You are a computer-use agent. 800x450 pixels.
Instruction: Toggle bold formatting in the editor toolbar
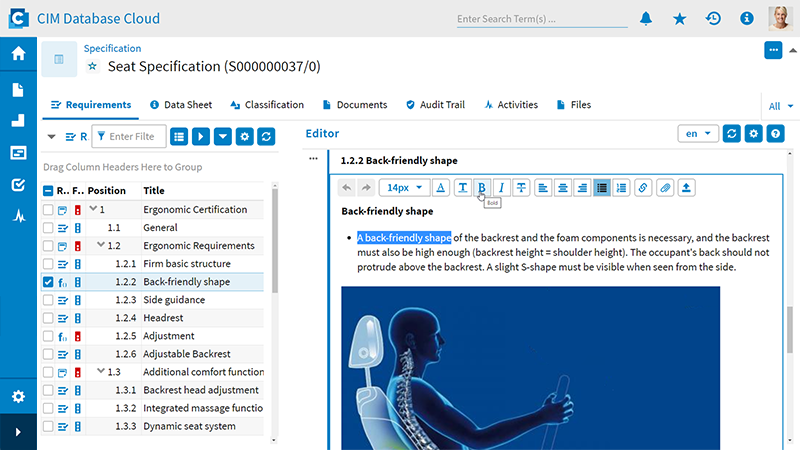(482, 187)
